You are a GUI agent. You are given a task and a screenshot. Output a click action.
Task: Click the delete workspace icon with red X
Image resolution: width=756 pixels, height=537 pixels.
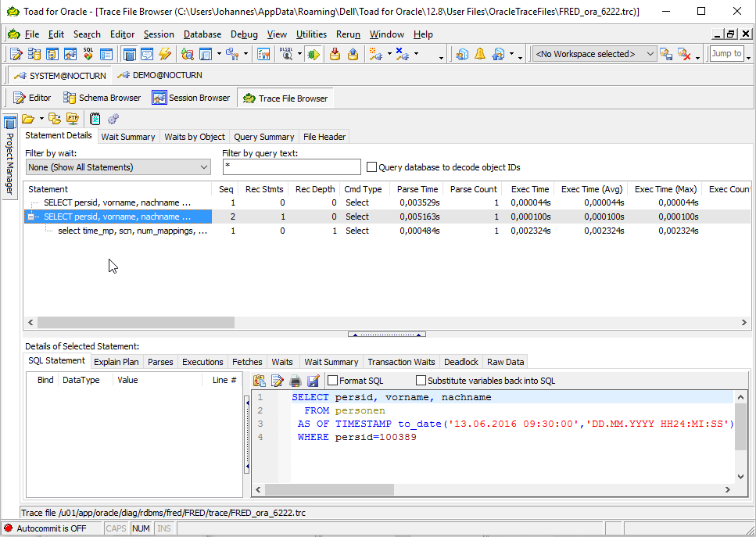coord(684,54)
